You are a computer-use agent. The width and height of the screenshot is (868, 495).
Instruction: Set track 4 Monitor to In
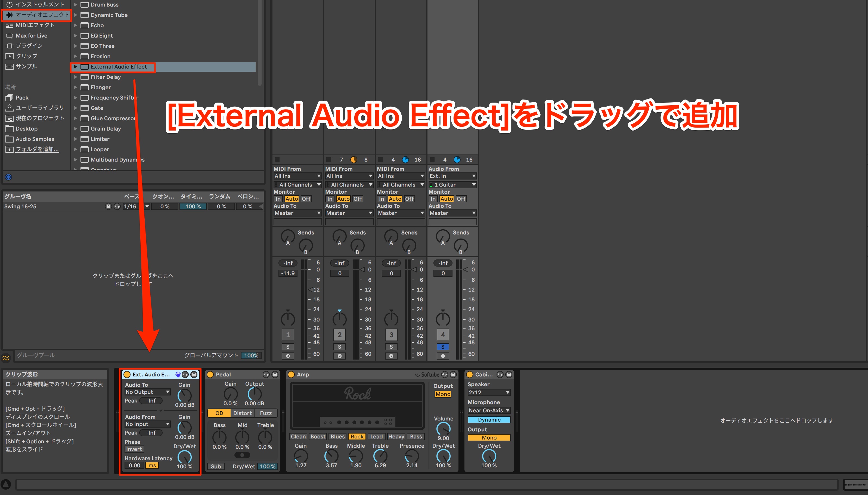(x=433, y=199)
